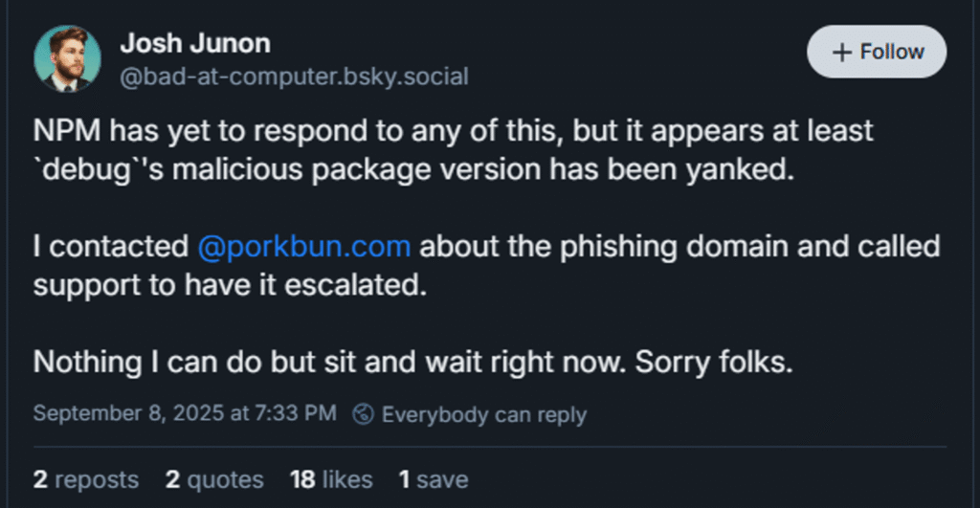The image size is (980, 508).
Task: Click the September 8, 2025 timestamp
Action: click(x=185, y=414)
